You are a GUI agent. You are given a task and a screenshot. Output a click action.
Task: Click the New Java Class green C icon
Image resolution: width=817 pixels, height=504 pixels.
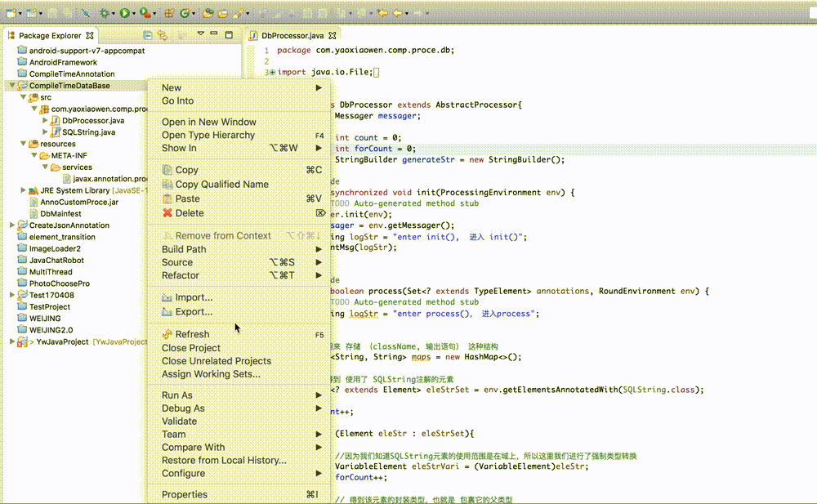click(x=185, y=13)
